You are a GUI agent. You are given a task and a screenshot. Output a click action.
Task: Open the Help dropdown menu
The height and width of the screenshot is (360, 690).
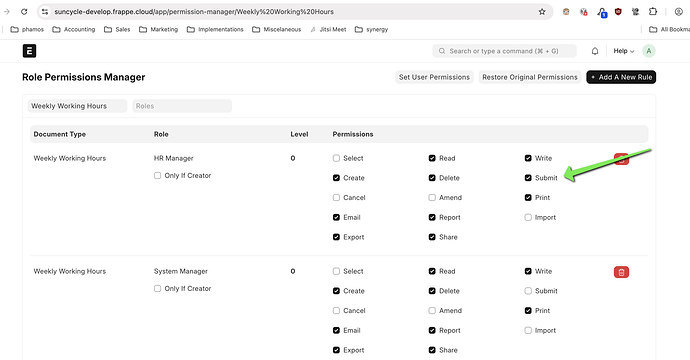[624, 51]
